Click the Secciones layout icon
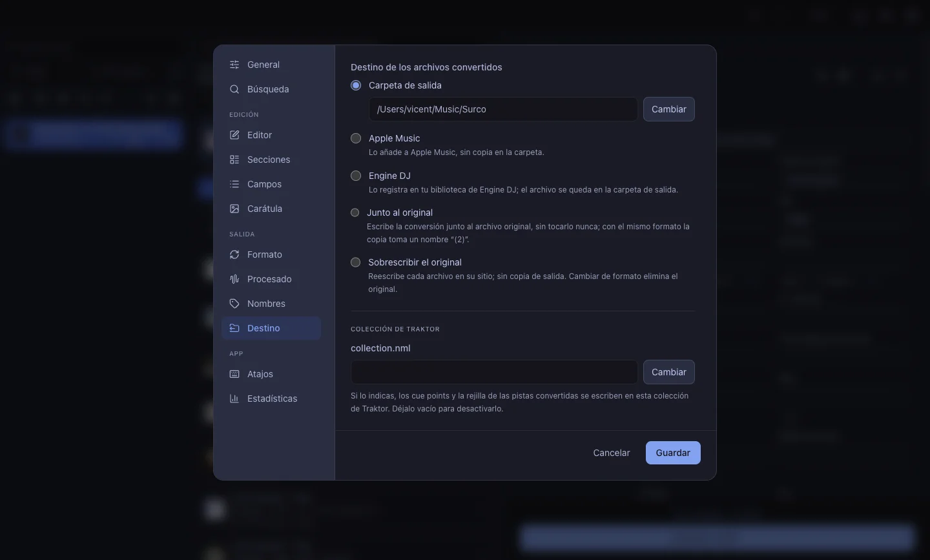The width and height of the screenshot is (930, 560). pos(234,160)
